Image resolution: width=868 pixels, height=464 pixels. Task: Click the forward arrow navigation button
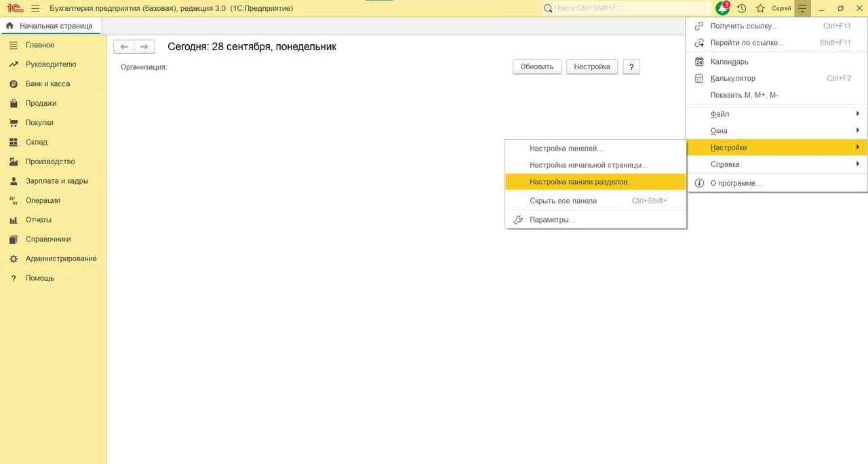coord(144,47)
